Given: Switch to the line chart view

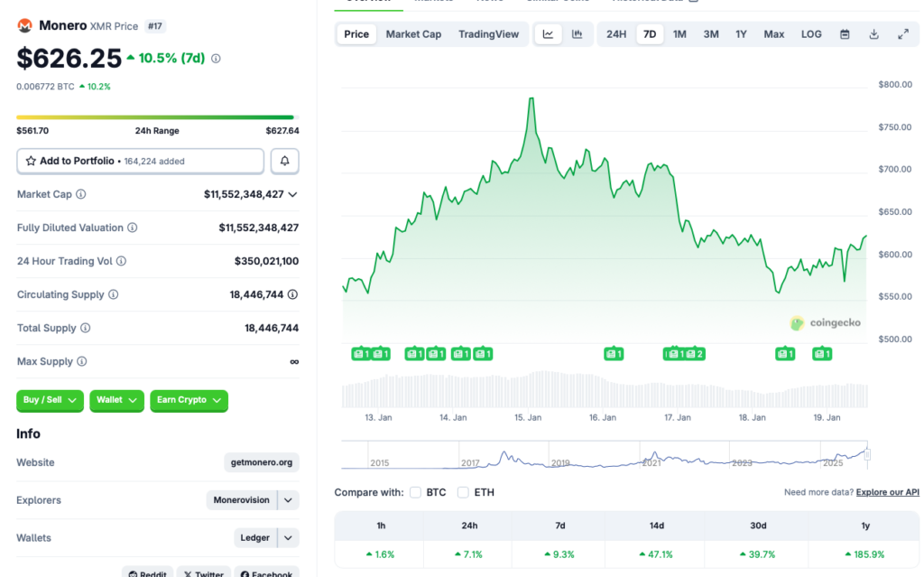Looking at the screenshot, I should [x=549, y=33].
